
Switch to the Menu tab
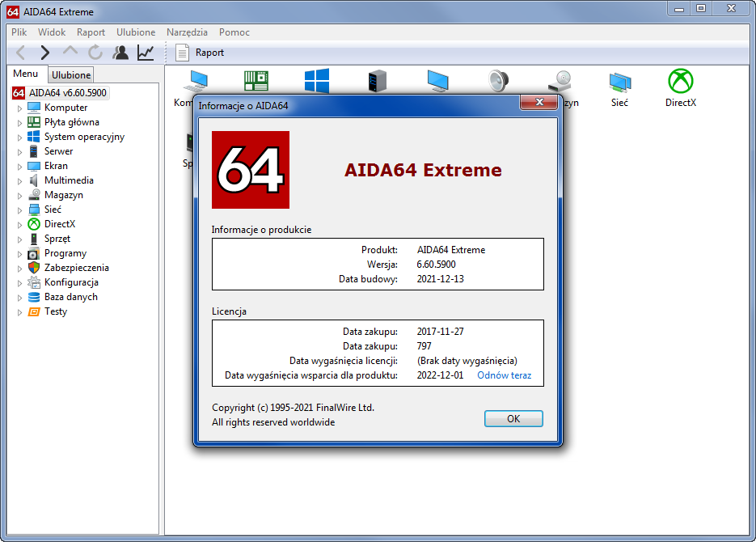(26, 74)
